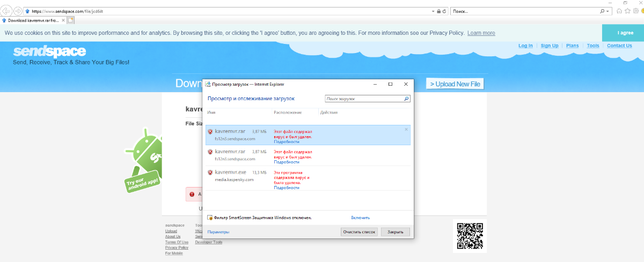Viewport: 644px width, 262px height.
Task: Remove highlighted download with row X
Action: pyautogui.click(x=406, y=129)
